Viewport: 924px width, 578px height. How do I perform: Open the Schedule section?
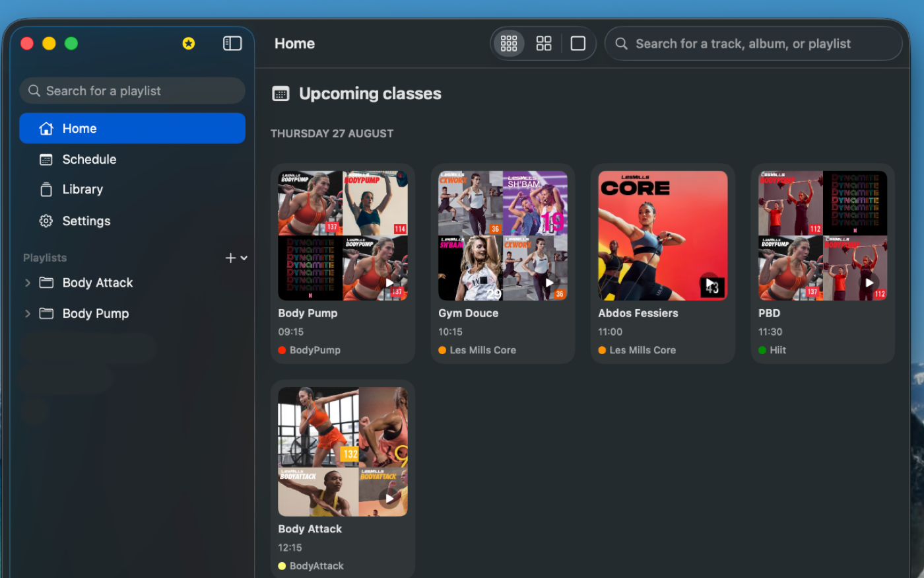pos(133,159)
